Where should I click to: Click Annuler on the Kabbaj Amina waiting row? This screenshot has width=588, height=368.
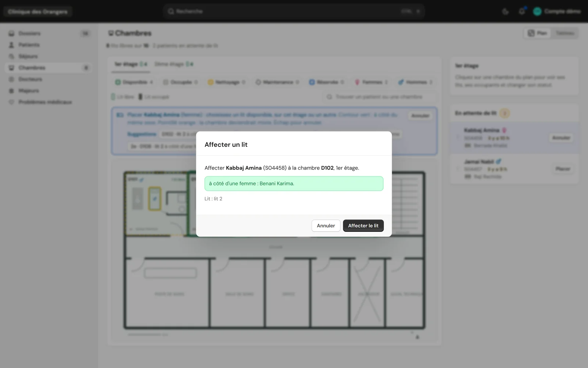coord(561,138)
